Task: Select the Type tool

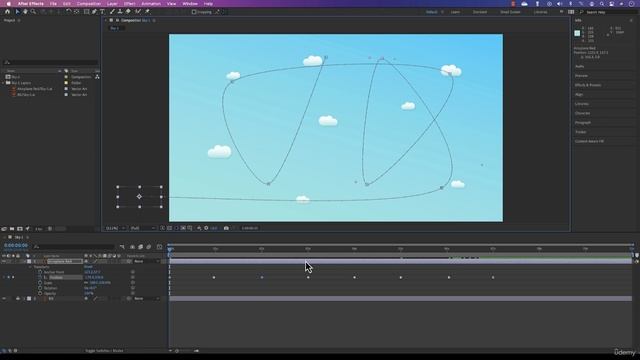Action: point(102,12)
